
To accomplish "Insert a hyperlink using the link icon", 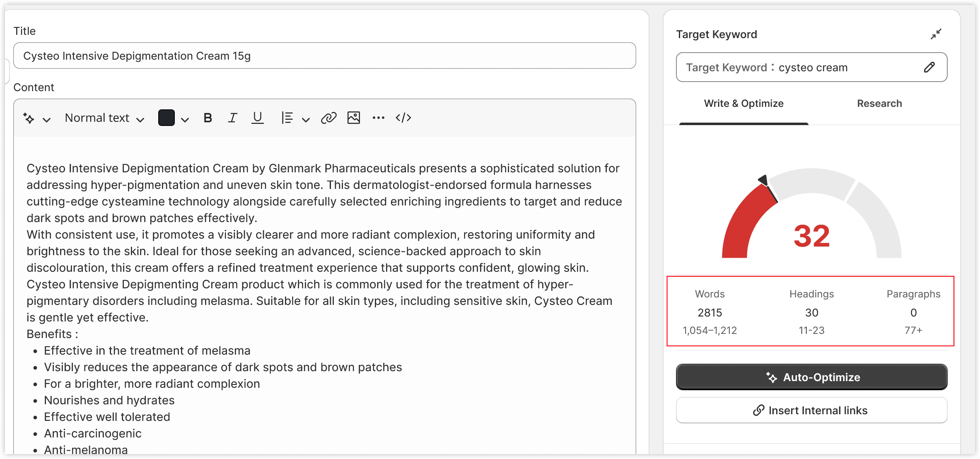I will point(329,118).
